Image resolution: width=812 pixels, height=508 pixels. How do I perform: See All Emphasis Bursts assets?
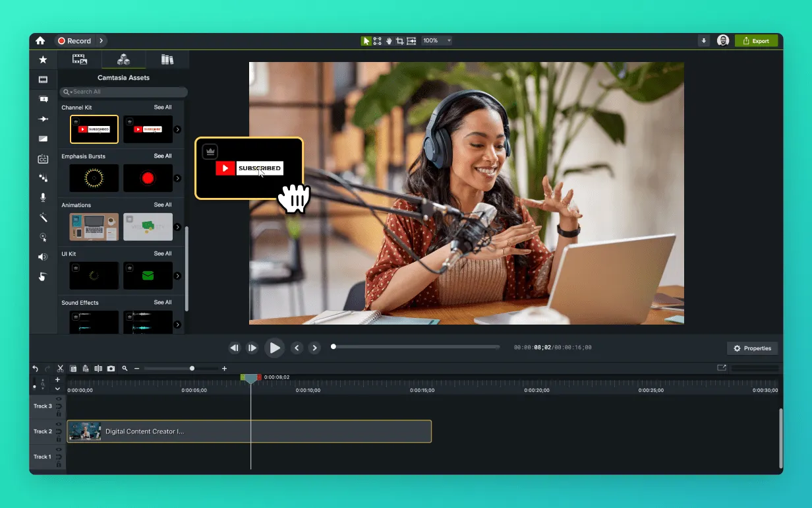point(163,156)
